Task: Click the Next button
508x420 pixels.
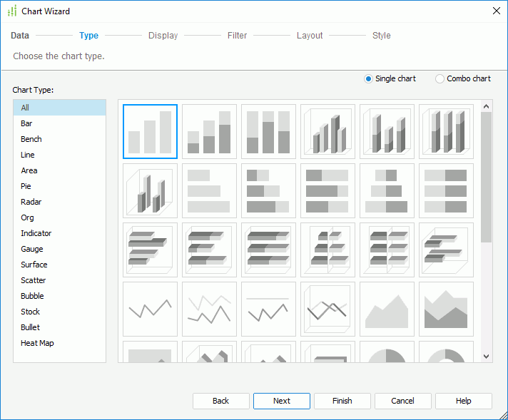Action: (282, 401)
